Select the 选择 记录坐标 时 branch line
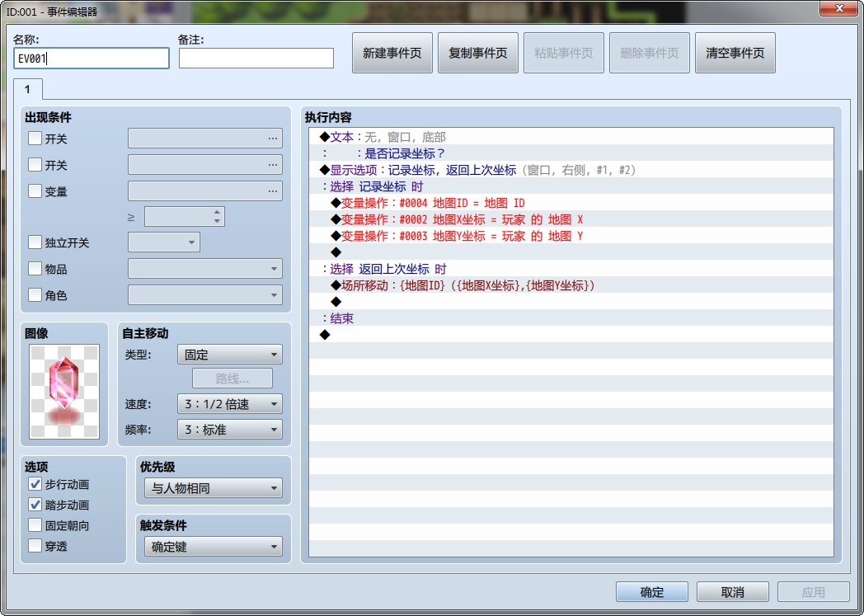The width and height of the screenshot is (864, 616). click(571, 186)
